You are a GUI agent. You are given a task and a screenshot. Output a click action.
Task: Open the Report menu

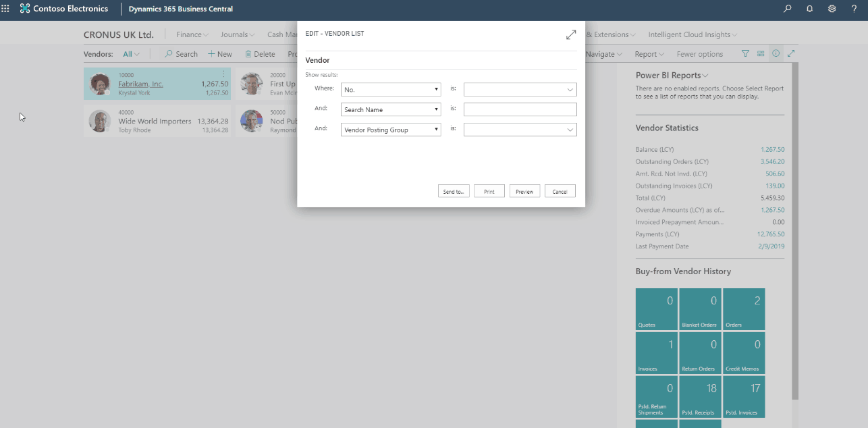649,54
